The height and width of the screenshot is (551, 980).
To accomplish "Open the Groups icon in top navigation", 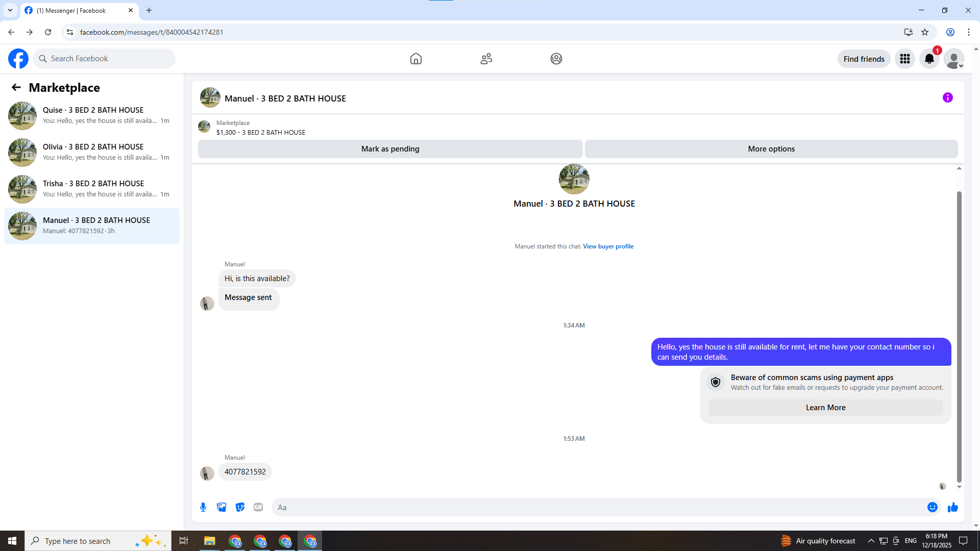I will 556,59.
